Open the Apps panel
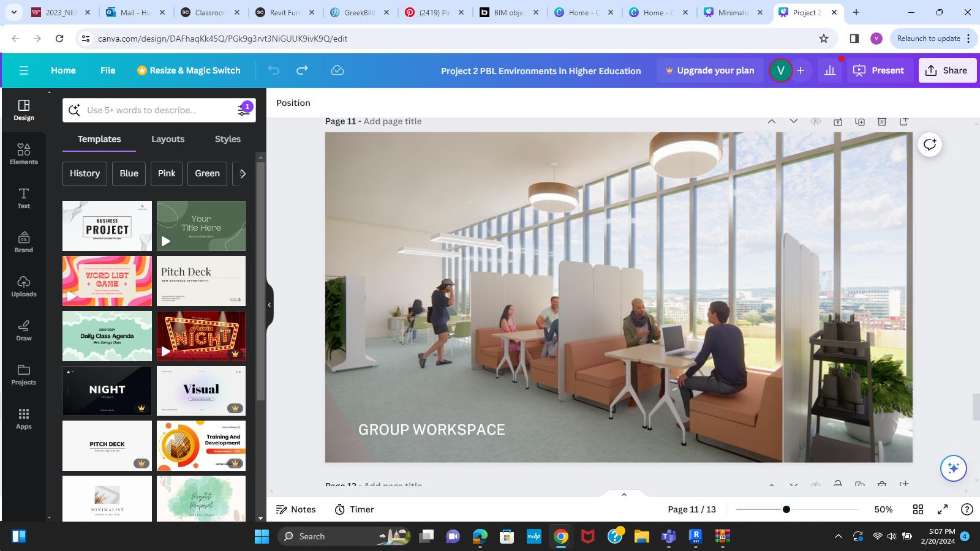The height and width of the screenshot is (551, 980). pos(24,419)
